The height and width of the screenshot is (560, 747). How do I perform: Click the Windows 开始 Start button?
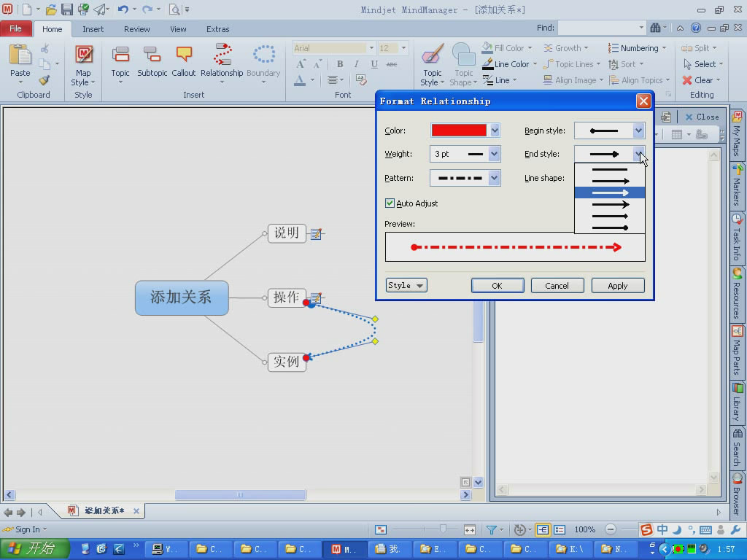[34, 549]
